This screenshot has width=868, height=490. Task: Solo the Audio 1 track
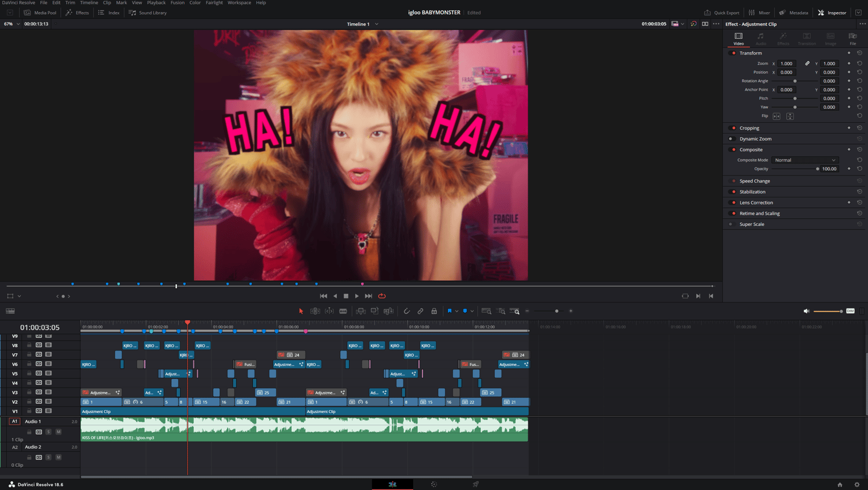pos(49,432)
